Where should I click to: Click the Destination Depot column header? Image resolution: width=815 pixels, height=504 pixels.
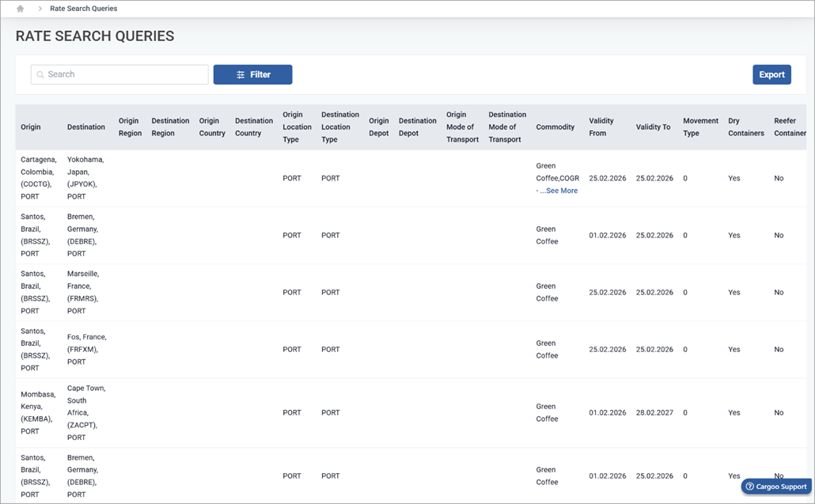coord(417,127)
